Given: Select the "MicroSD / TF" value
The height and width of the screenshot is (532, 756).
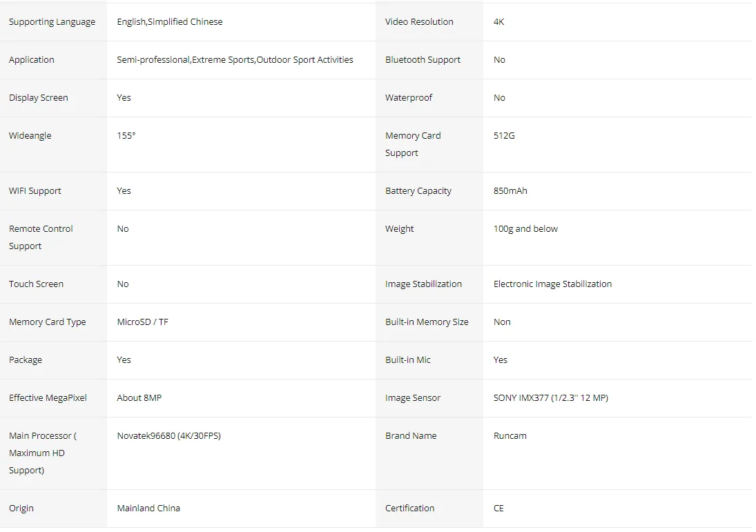Looking at the screenshot, I should click(142, 322).
